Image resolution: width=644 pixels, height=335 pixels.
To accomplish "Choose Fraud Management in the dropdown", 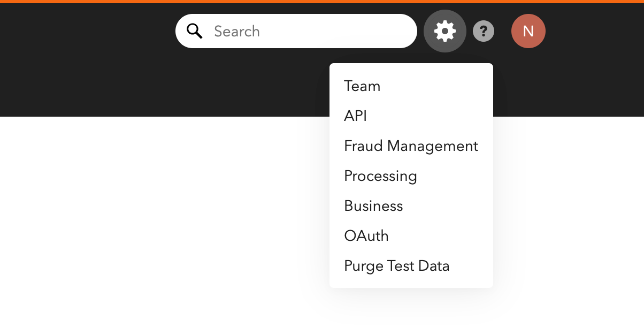I will click(411, 146).
